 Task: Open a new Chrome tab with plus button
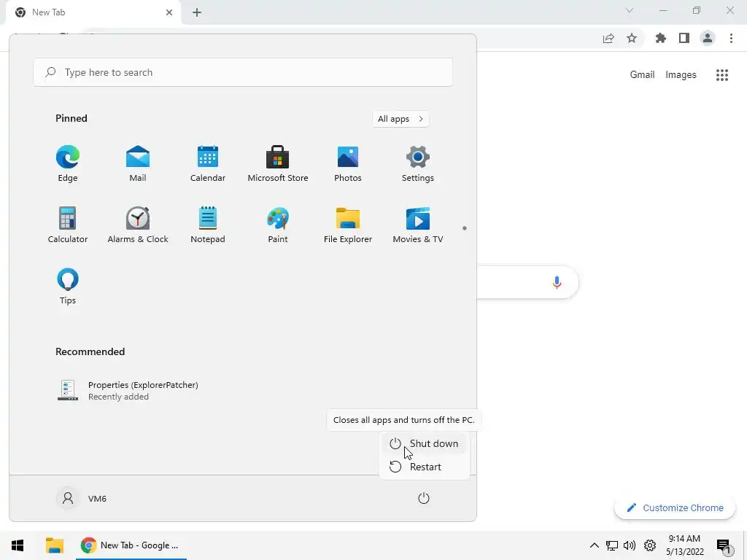197,12
